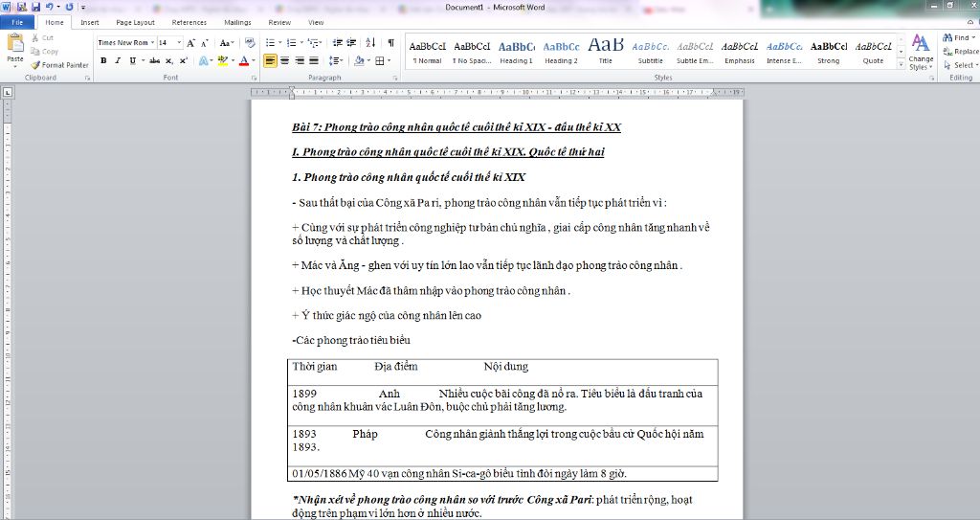Click the tab selector on the ruler corner
The width and height of the screenshot is (980, 520).
coord(8,93)
